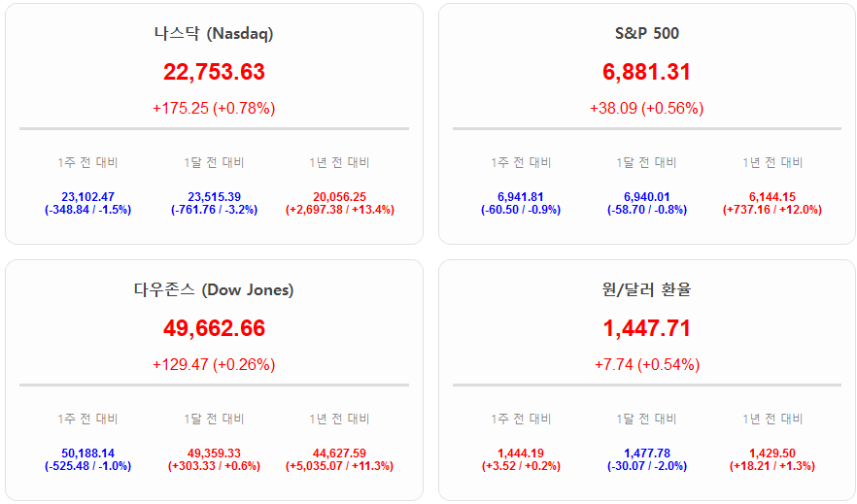Click S&P 500 value 6,881.31

pyautogui.click(x=646, y=72)
